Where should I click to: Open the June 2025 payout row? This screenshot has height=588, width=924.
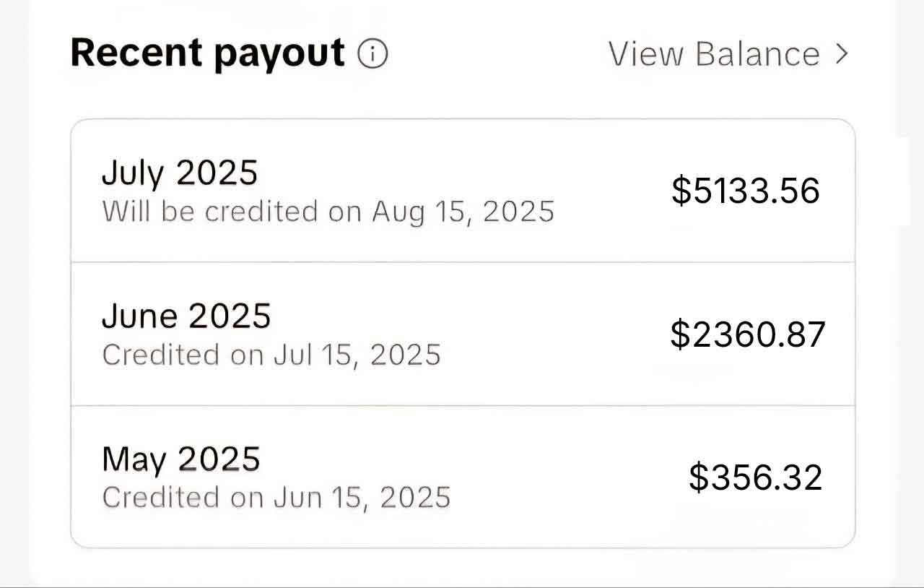(x=462, y=334)
